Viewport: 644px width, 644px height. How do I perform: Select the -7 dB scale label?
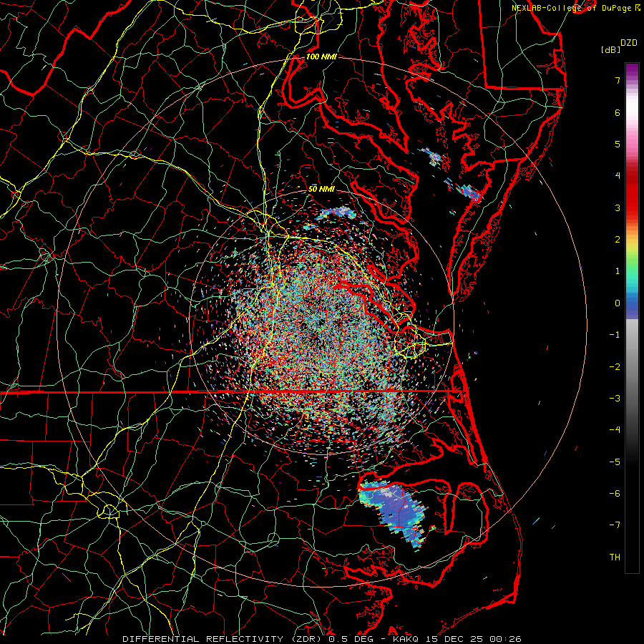coord(615,525)
